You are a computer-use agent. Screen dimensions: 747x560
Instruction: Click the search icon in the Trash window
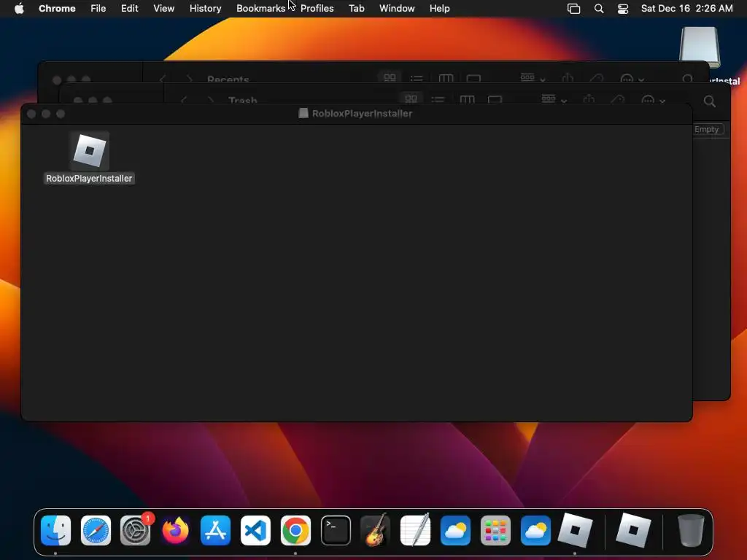pyautogui.click(x=709, y=101)
